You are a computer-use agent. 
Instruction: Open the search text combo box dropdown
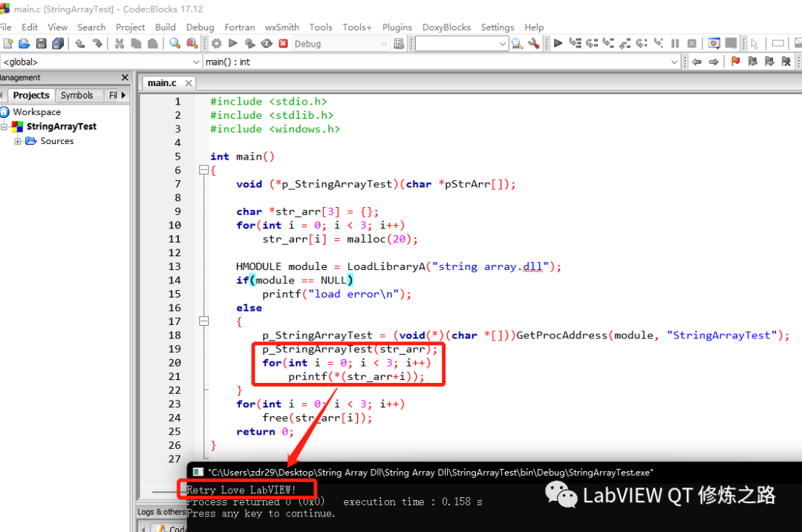click(502, 44)
